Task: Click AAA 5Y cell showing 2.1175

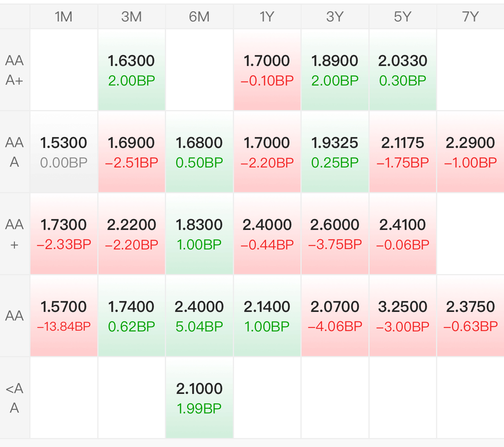Action: pyautogui.click(x=403, y=152)
